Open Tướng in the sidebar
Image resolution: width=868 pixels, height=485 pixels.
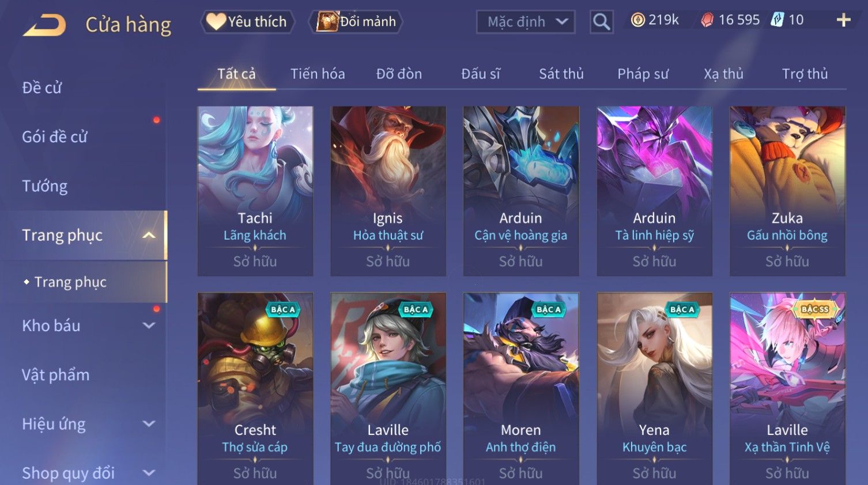click(45, 186)
